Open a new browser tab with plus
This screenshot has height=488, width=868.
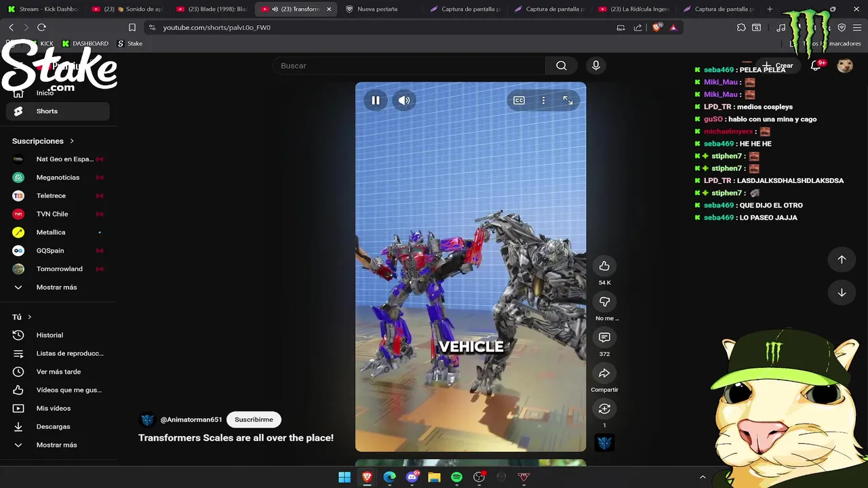(770, 9)
